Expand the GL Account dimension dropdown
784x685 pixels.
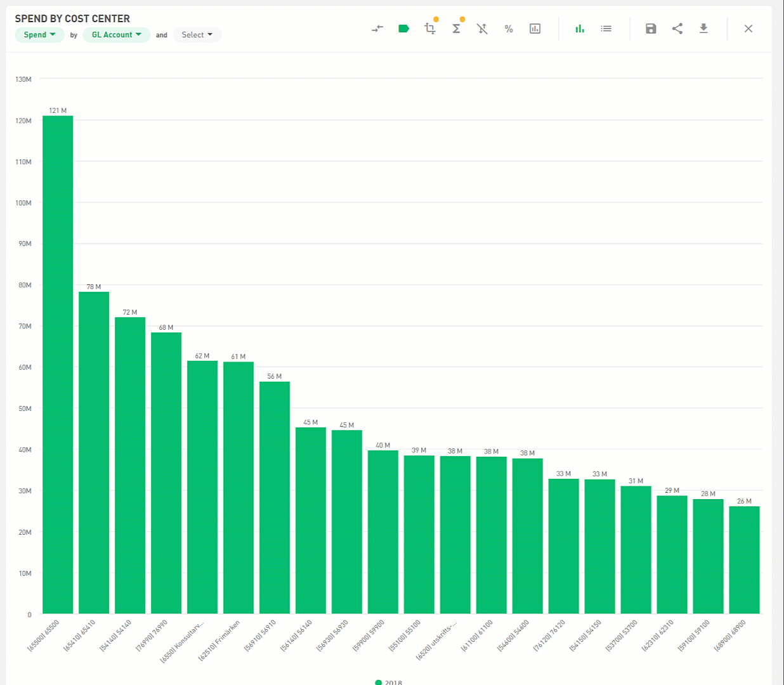[116, 35]
